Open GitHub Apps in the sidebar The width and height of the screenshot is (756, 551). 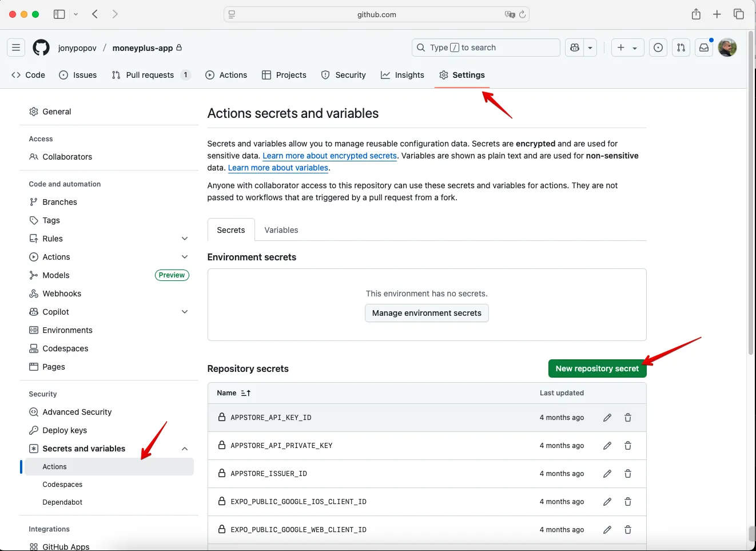[109, 546]
